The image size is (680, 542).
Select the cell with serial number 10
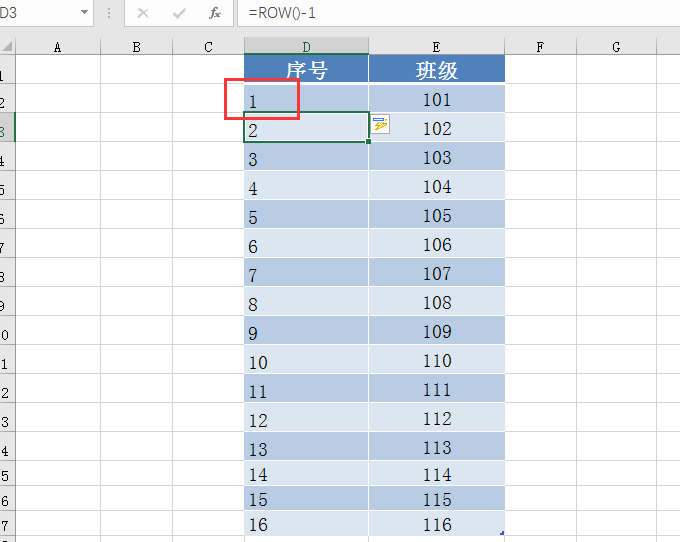tap(306, 360)
